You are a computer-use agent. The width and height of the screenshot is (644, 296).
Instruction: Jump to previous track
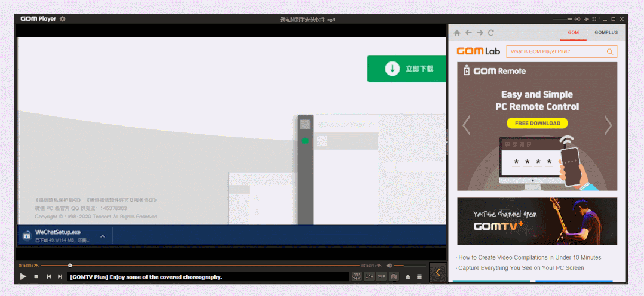click(48, 277)
